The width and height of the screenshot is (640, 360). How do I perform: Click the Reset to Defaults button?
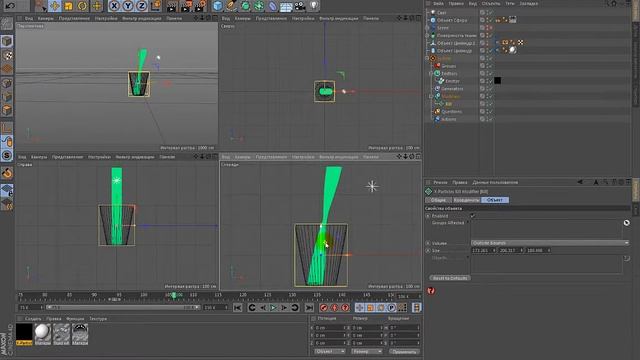(450, 278)
